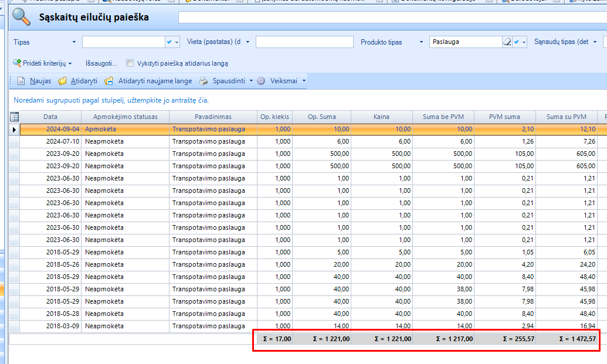The height and width of the screenshot is (364, 607).
Task: Expand the Sąnaudų tipas criterion dropdown
Action: [x=595, y=42]
